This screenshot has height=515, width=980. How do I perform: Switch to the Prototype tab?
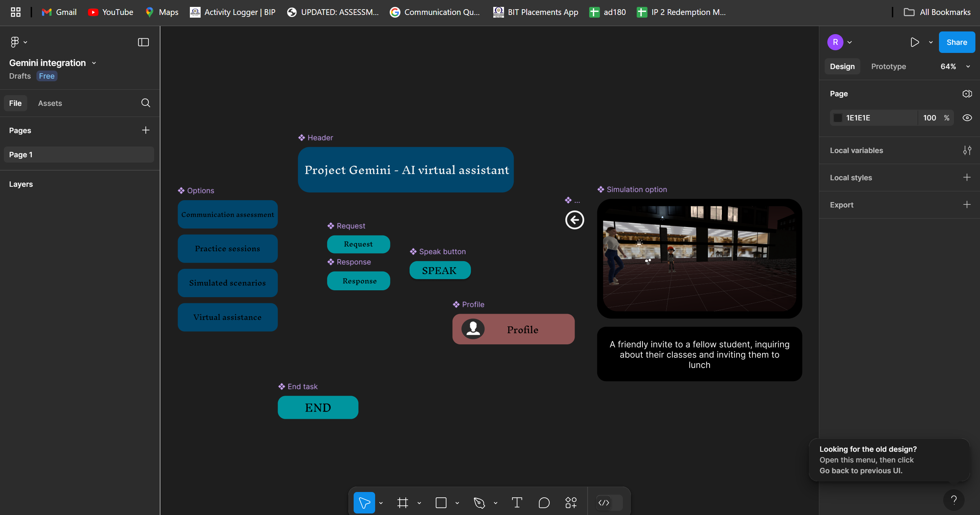pyautogui.click(x=888, y=66)
